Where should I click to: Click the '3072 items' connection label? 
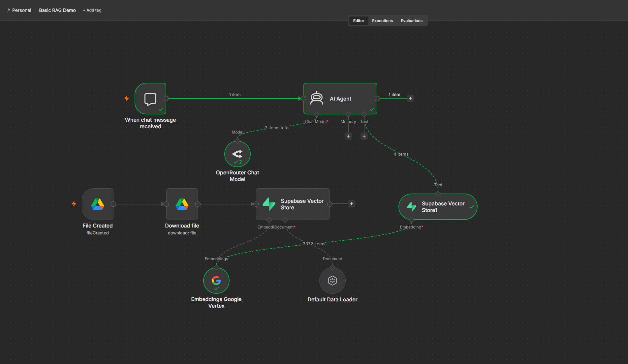[x=314, y=244]
